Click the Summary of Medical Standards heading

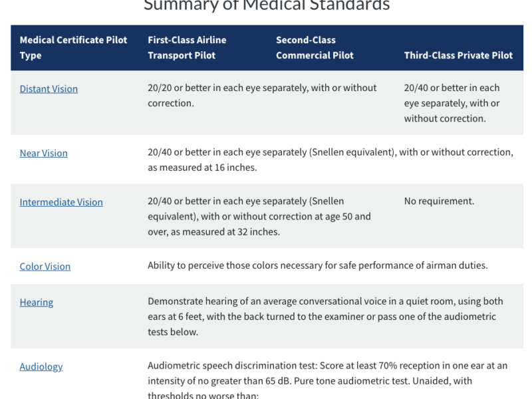pyautogui.click(x=267, y=6)
